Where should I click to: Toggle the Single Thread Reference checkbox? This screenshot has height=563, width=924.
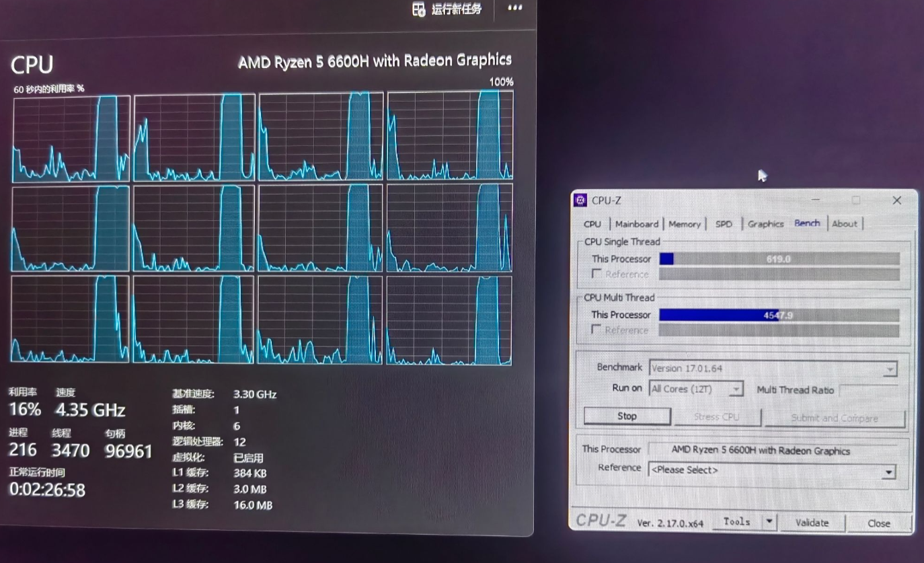click(596, 274)
